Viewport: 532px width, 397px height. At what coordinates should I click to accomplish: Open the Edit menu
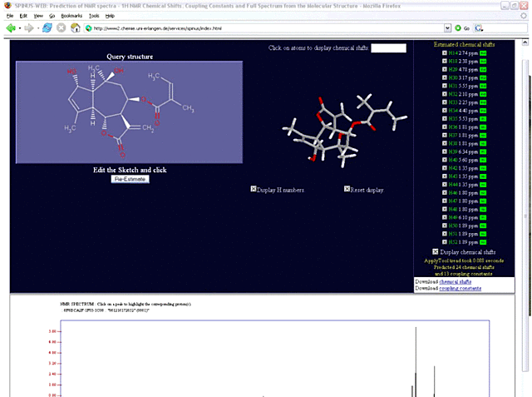point(23,16)
